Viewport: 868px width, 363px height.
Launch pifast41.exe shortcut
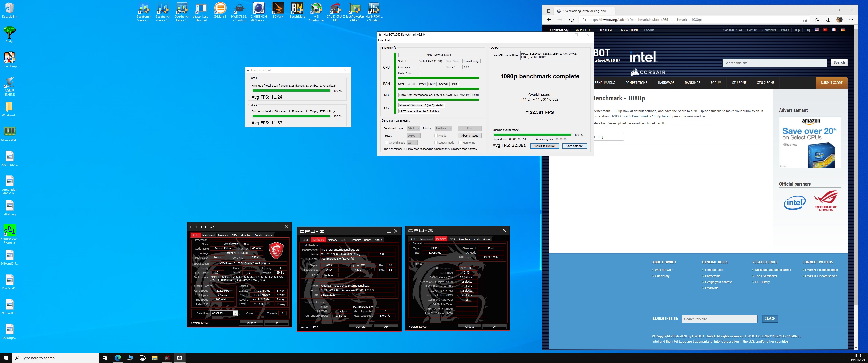click(x=201, y=12)
